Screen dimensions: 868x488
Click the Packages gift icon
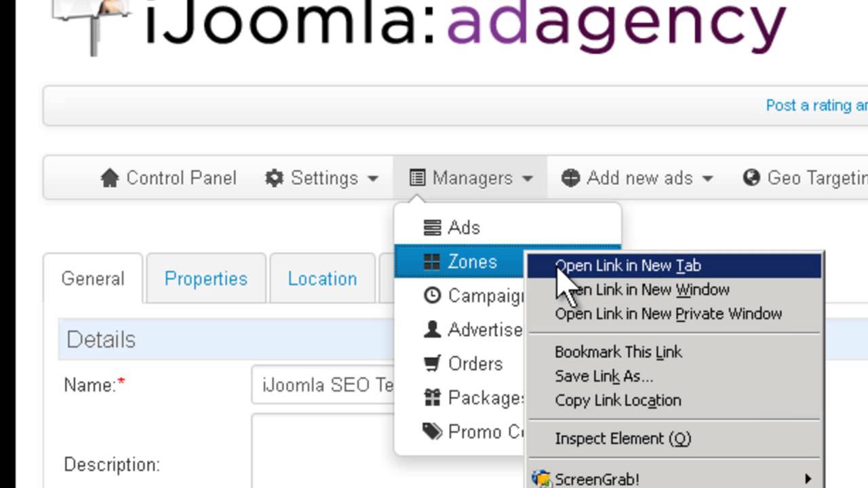432,398
